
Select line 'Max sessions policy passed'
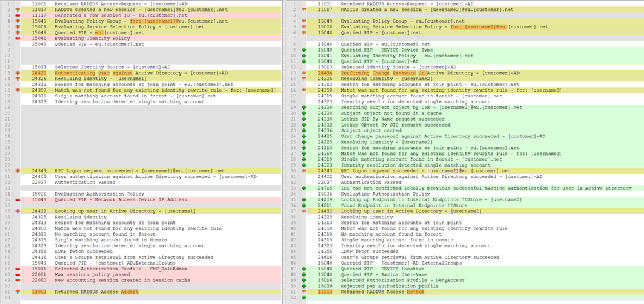(150, 274)
